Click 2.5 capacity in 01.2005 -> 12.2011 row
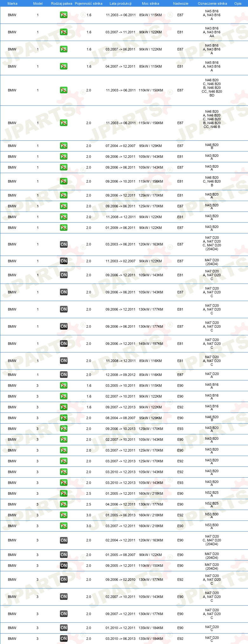248x644 pixels. tap(88, 493)
